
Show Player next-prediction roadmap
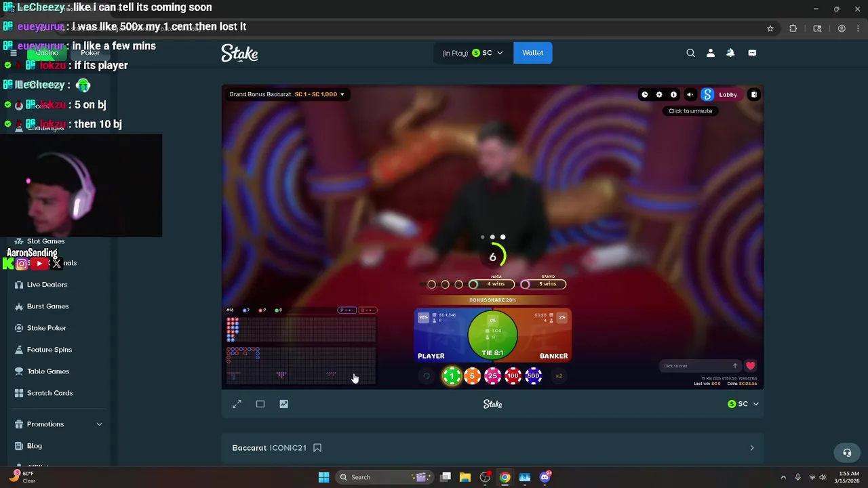click(347, 310)
